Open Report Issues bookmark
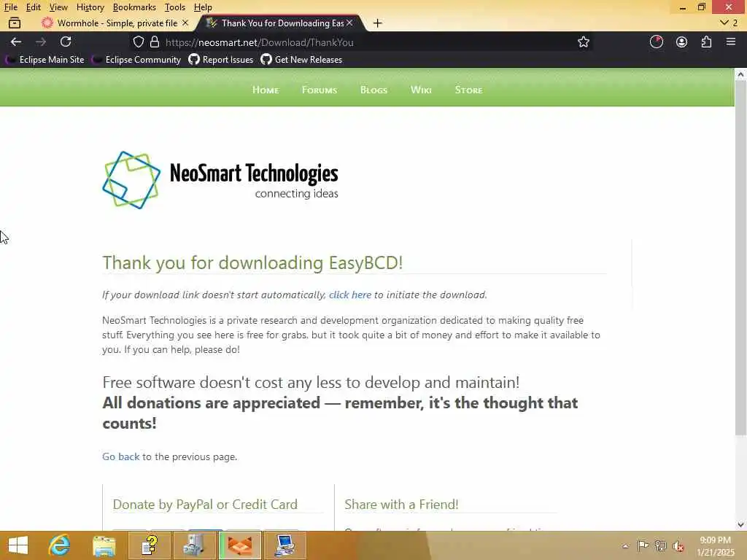The image size is (747, 560). pos(220,60)
